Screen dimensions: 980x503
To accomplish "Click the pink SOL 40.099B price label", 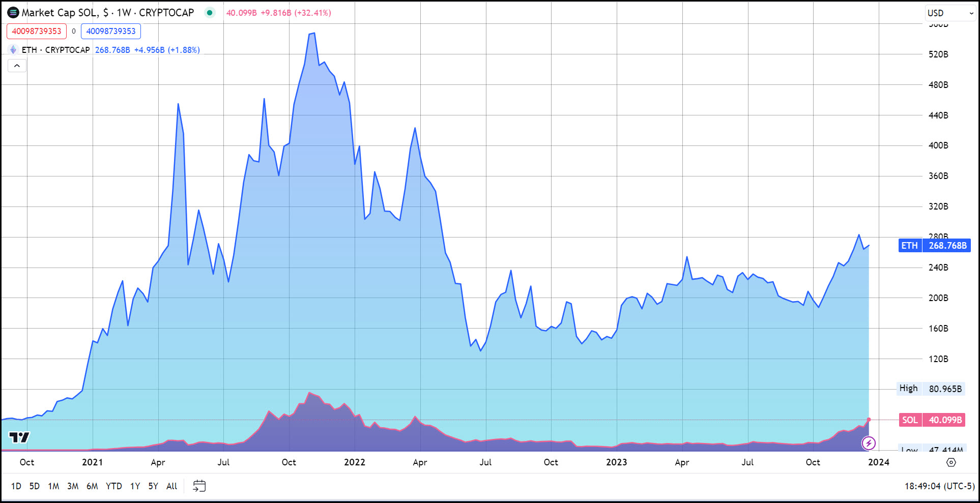I will pyautogui.click(x=932, y=420).
